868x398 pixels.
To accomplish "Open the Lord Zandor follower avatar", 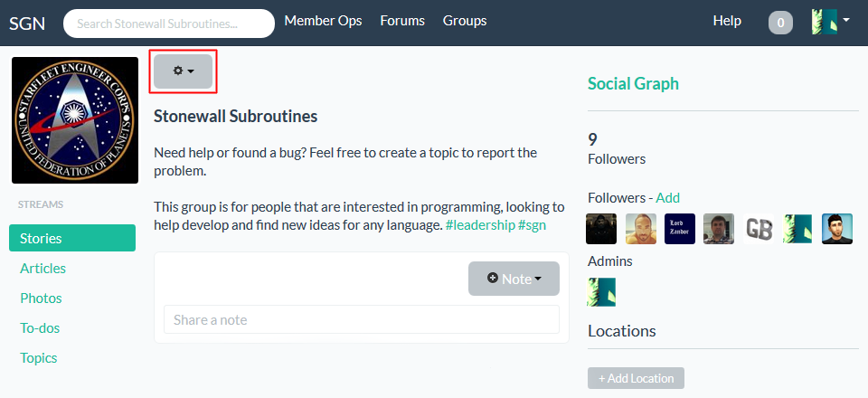I will pos(680,229).
